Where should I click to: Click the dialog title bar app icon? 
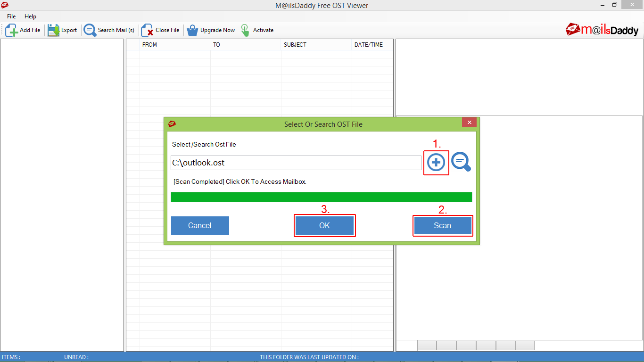[x=172, y=124]
